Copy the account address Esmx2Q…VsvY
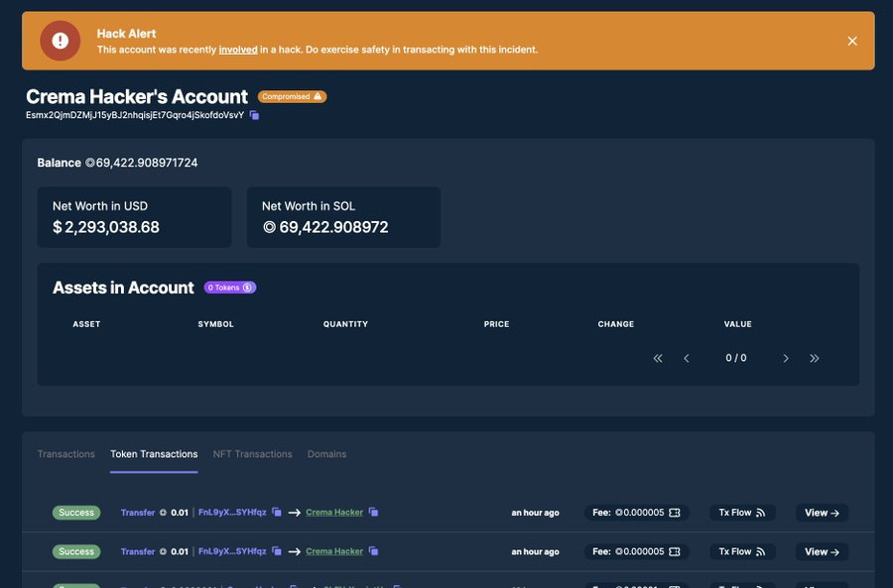The height and width of the screenshot is (588, 893). (x=255, y=116)
